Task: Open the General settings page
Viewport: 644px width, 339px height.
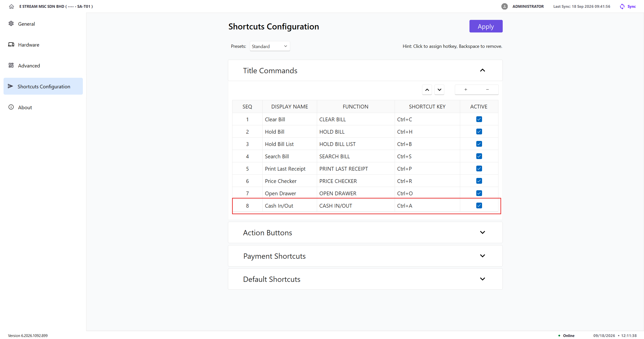Action: 43,24
